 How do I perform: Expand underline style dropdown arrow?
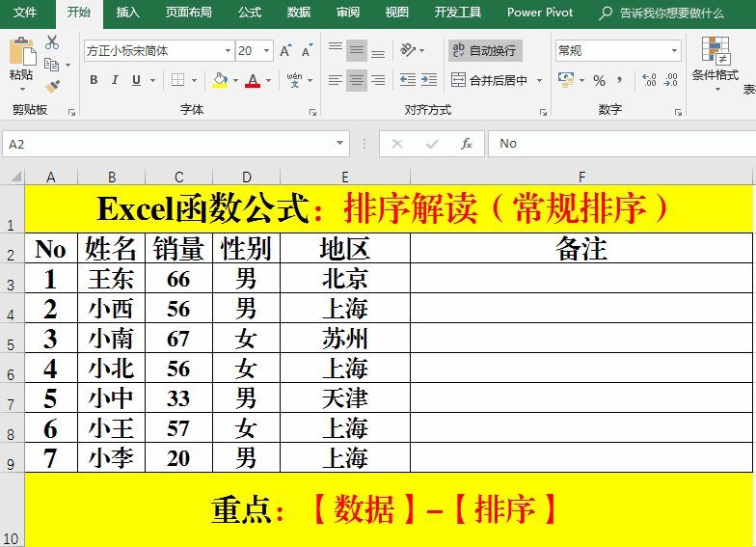coord(152,81)
